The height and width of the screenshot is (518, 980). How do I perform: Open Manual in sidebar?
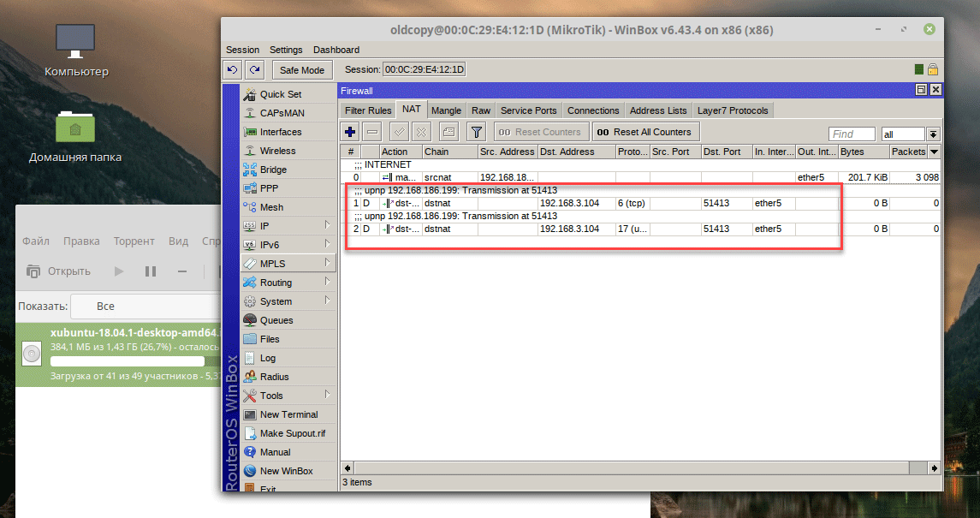coord(288,452)
